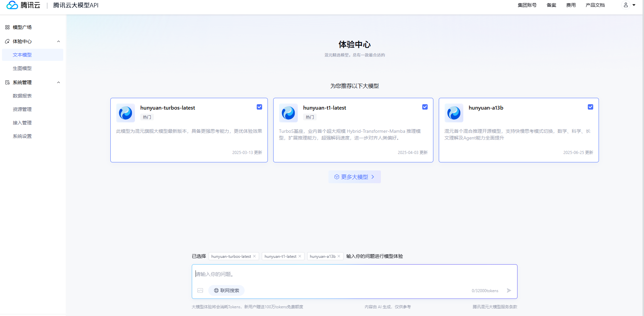Click the hunyuan-turbos-latest card title
644x316 pixels.
168,108
